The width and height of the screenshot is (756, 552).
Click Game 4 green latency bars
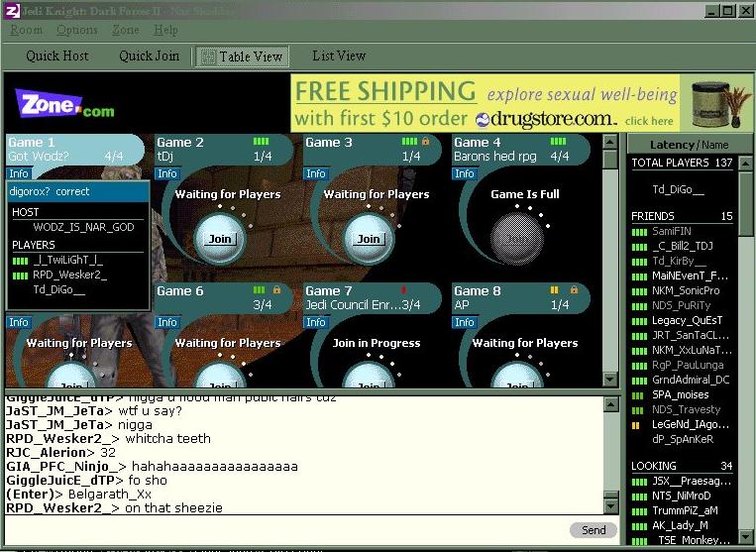[558, 142]
